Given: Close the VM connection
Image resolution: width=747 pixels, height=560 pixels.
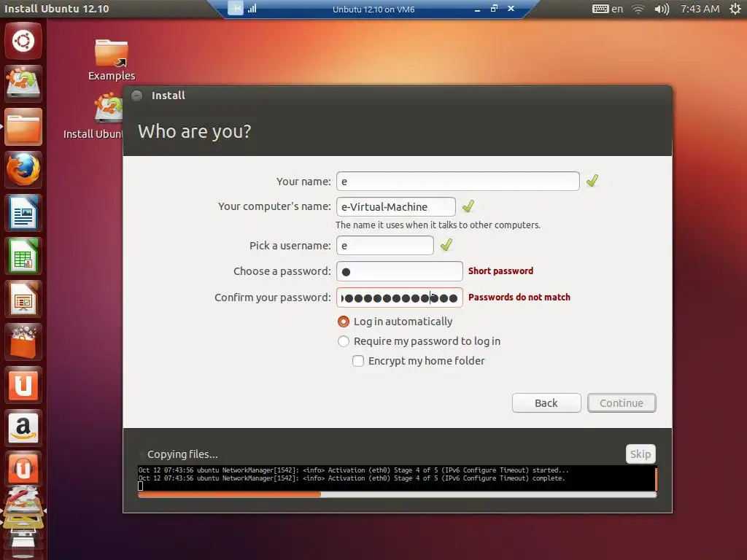Looking at the screenshot, I should (511, 9).
